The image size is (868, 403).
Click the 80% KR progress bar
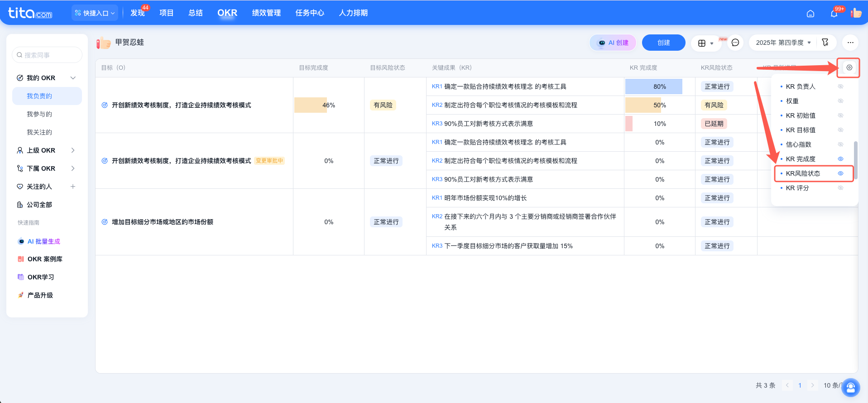[x=654, y=86]
